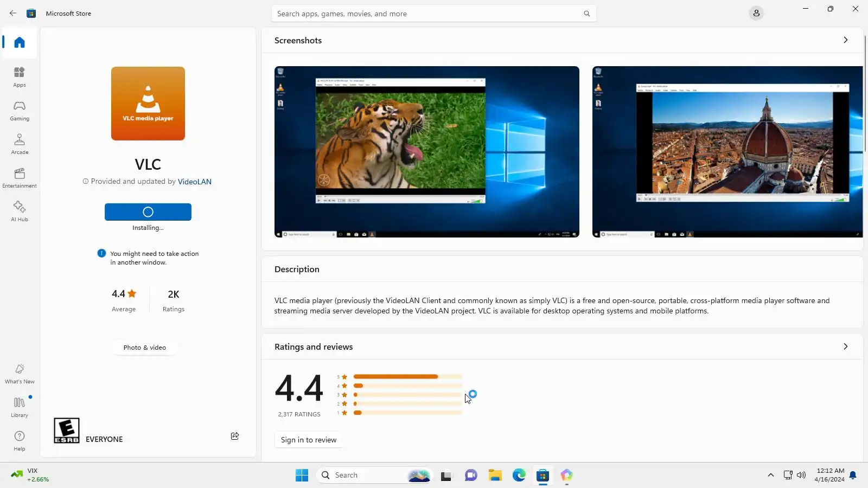Click the Installing progress button
Viewport: 868px width, 488px height.
[148, 212]
